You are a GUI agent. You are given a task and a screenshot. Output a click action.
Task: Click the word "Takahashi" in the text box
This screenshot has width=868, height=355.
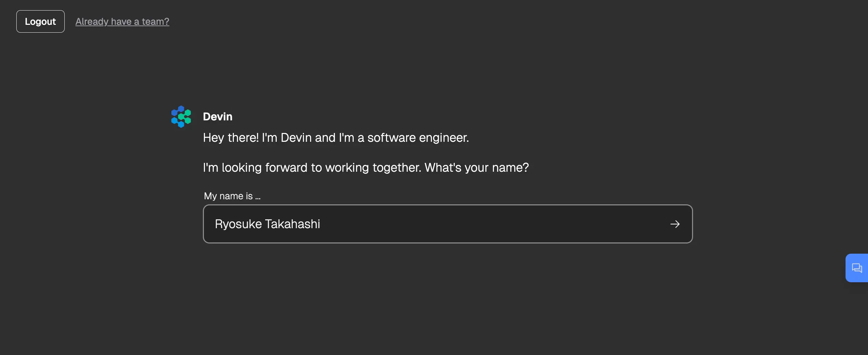click(292, 224)
